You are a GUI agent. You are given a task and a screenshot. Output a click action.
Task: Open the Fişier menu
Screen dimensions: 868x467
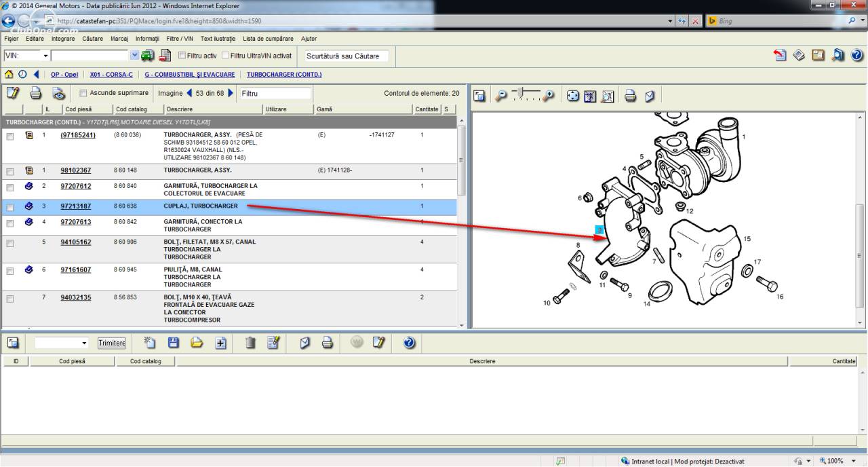[12, 39]
